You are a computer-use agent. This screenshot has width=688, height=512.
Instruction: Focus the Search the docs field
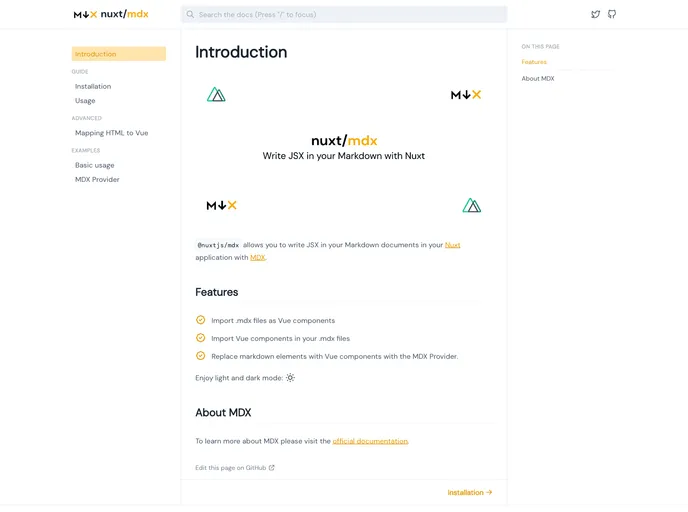coord(344,14)
